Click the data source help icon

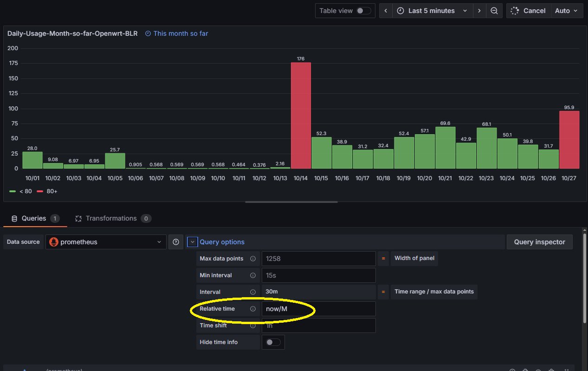(176, 242)
